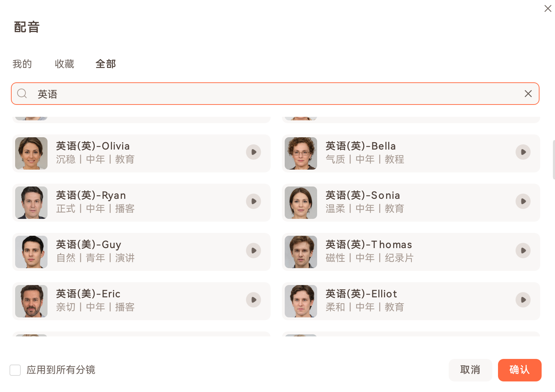The image size is (555, 392).
Task: Play preview of Bella voice
Action: 523,152
